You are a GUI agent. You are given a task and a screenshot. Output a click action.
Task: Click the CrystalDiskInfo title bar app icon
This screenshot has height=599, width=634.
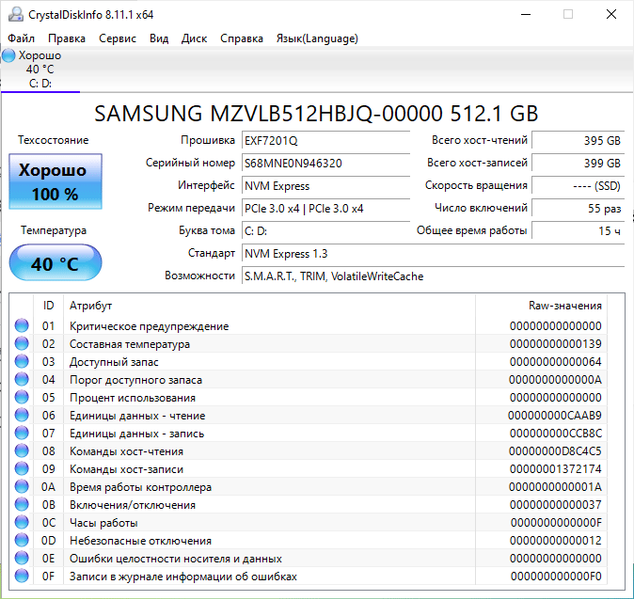[x=15, y=15]
